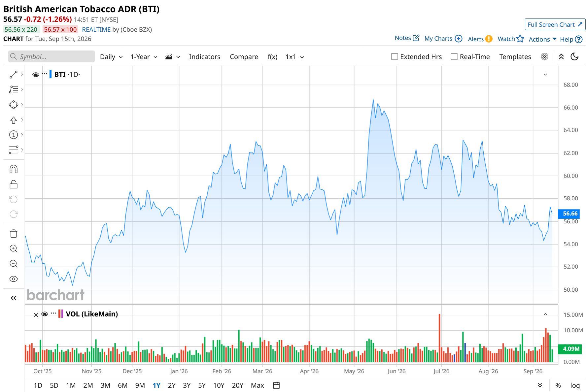Viewport: 586px width, 392px height.
Task: Enable the Extended Hrs checkbox
Action: tap(395, 57)
